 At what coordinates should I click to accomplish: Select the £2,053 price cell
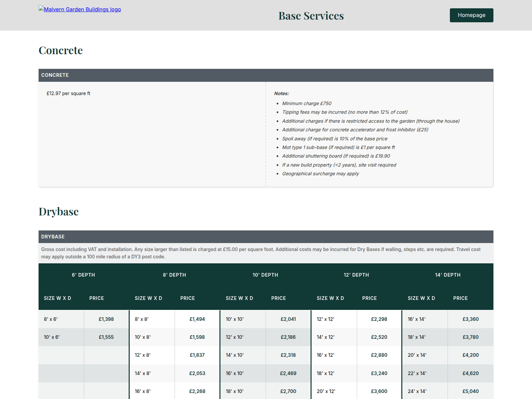(197, 373)
